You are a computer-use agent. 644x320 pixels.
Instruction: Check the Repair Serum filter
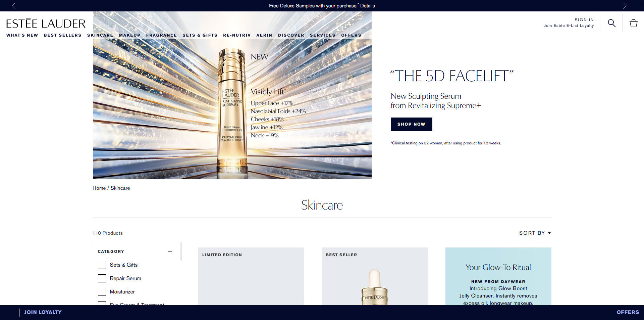coord(102,278)
